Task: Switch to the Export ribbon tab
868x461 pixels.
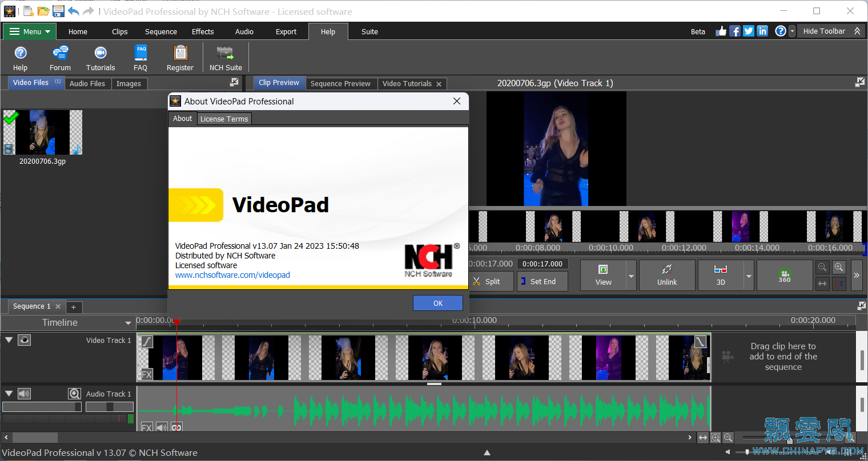Action: pyautogui.click(x=286, y=31)
